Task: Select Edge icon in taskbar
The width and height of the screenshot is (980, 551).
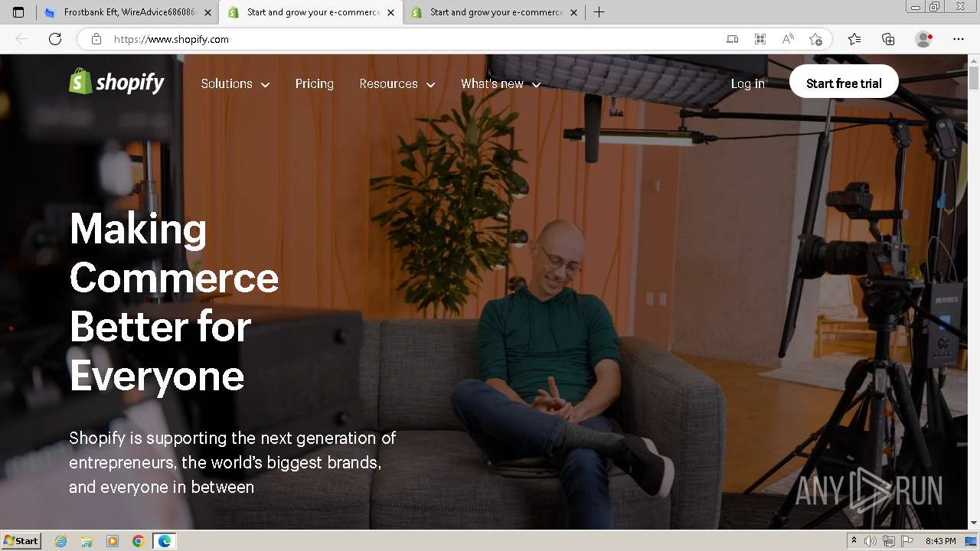Action: [165, 541]
